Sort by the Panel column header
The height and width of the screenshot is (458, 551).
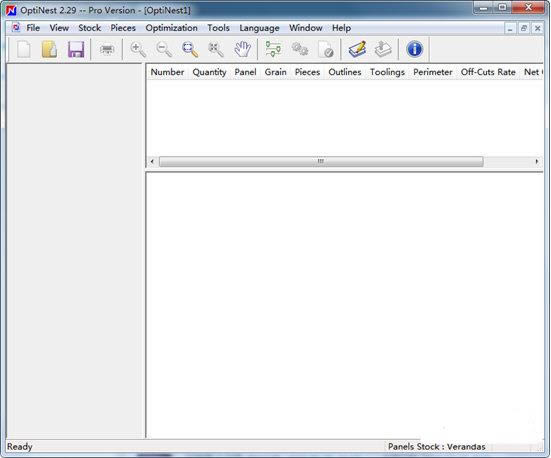click(245, 72)
